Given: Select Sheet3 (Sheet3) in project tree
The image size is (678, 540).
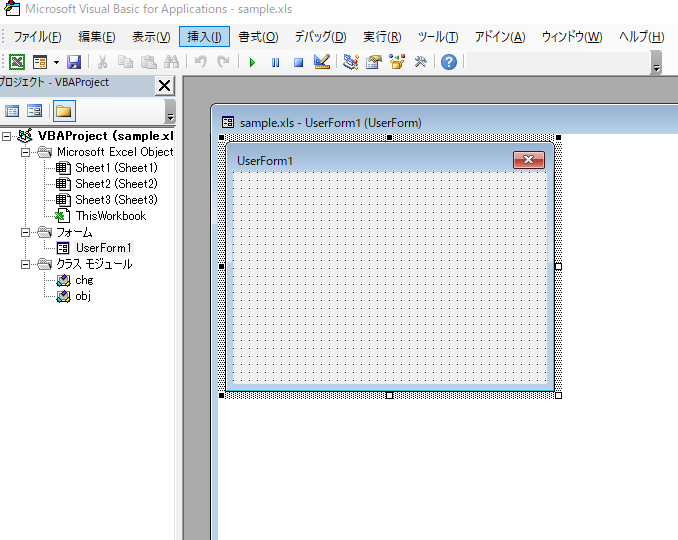Looking at the screenshot, I should [x=116, y=200].
